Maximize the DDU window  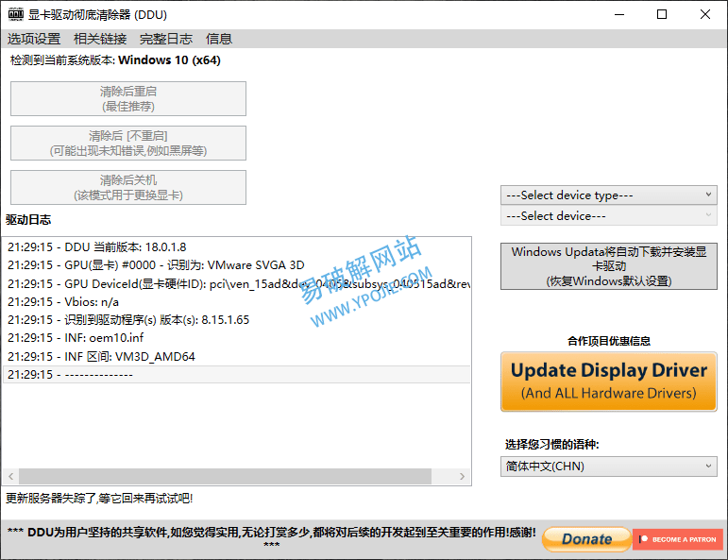(x=662, y=14)
